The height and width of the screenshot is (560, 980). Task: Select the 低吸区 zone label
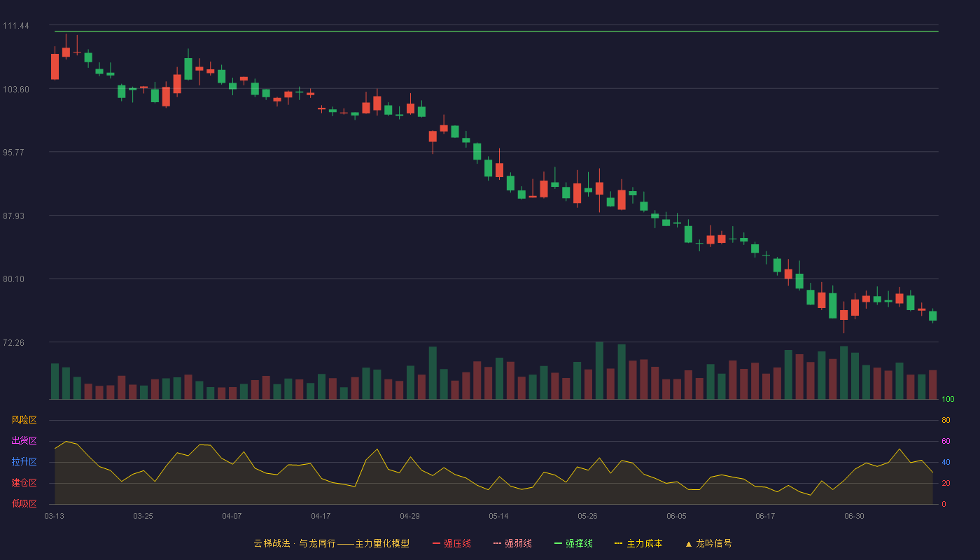[24, 503]
